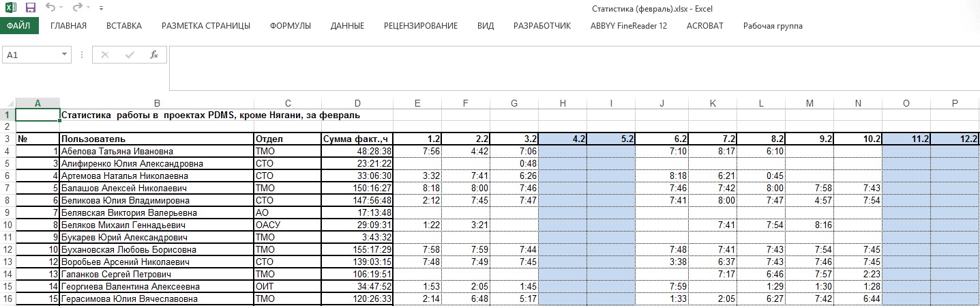Select row 10 header

[x=7, y=224]
